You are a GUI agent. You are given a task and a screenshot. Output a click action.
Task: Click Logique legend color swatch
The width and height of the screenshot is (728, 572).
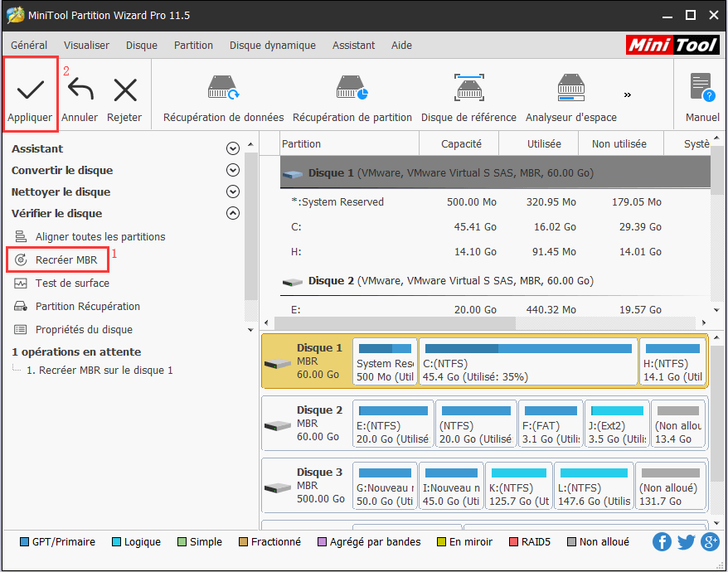pyautogui.click(x=117, y=542)
